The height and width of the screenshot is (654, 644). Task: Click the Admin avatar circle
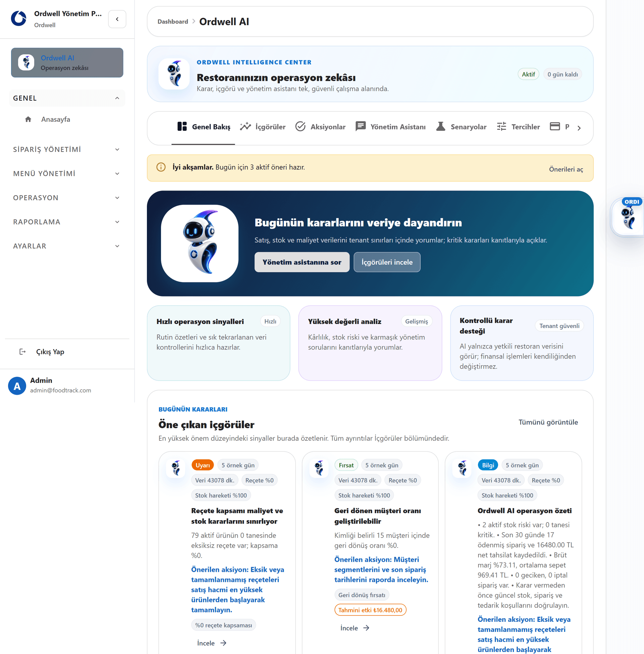tap(17, 386)
